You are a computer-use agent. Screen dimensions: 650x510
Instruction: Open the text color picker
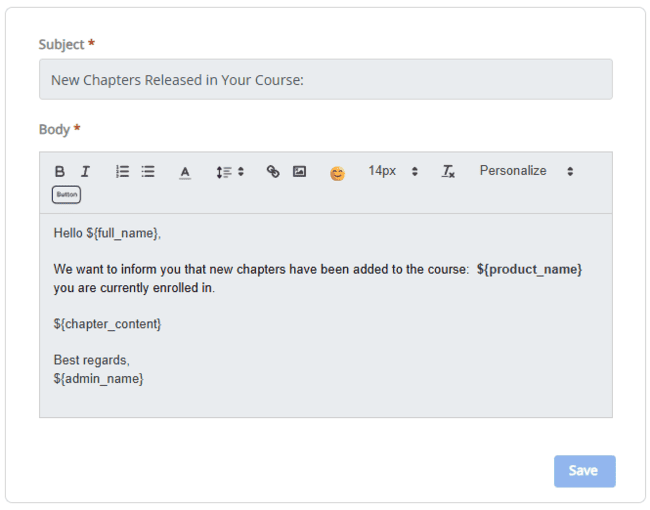[x=185, y=172]
